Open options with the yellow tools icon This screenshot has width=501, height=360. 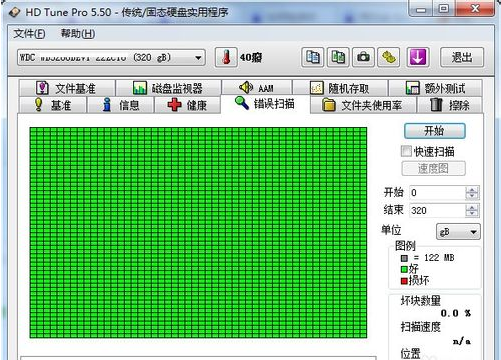[x=389, y=57]
